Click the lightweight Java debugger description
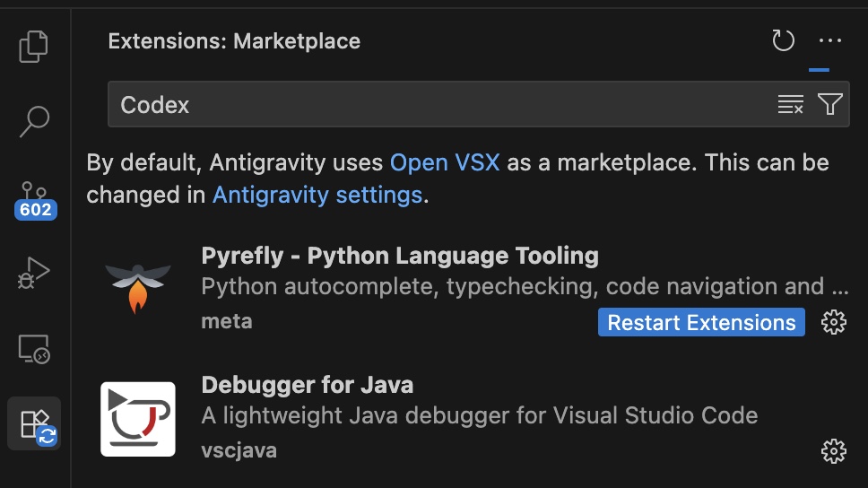The image size is (868, 488). click(x=480, y=415)
